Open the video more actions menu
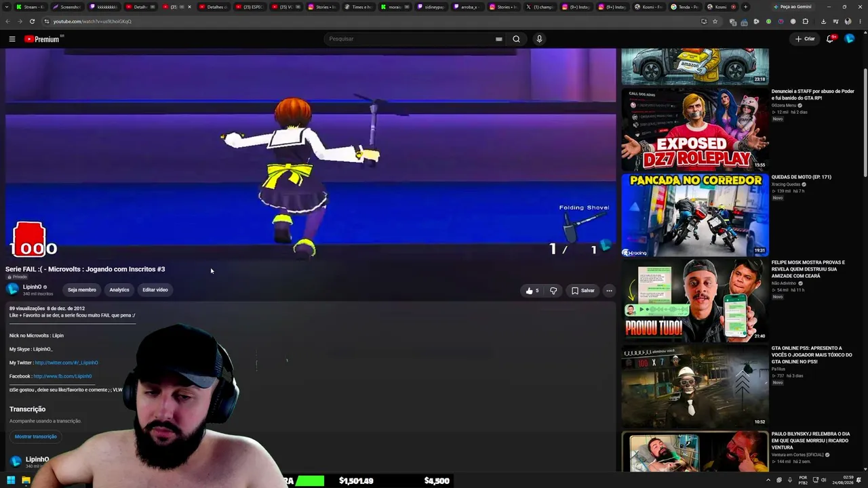Viewport: 868px width, 488px height. (609, 291)
